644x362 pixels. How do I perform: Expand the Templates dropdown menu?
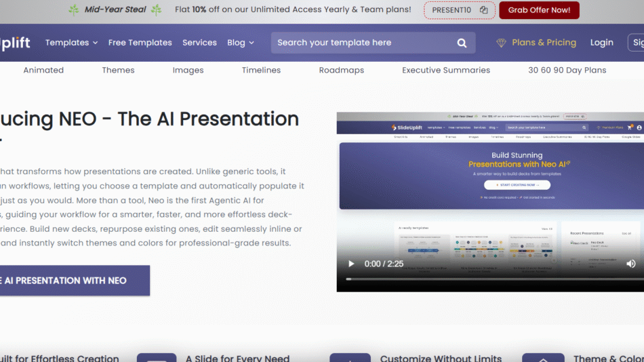(71, 43)
